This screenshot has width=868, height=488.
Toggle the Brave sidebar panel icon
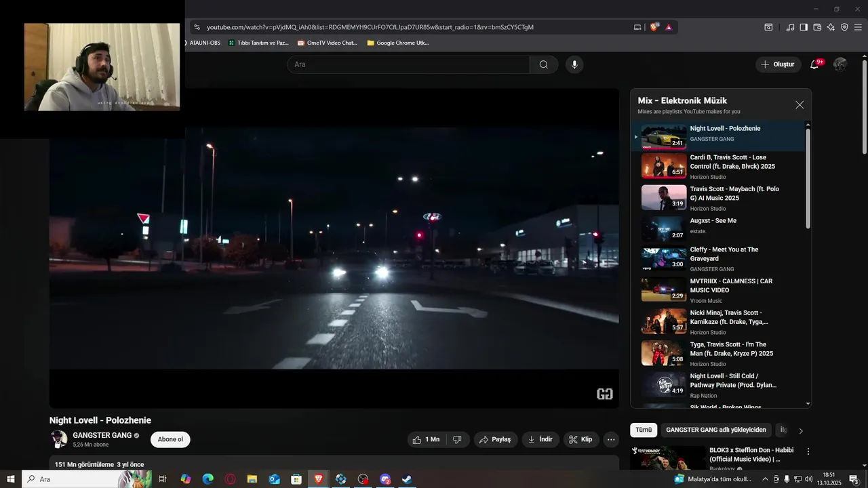pyautogui.click(x=804, y=27)
